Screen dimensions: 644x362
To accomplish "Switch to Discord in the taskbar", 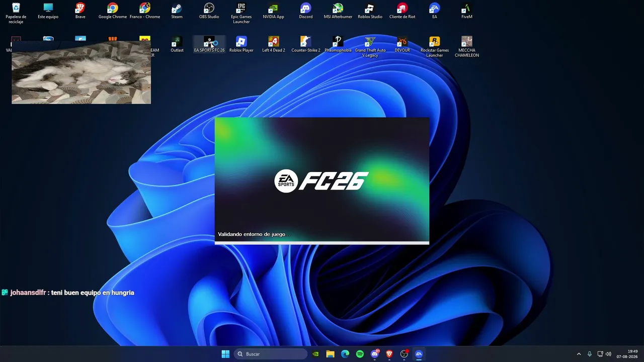I will pos(375,354).
